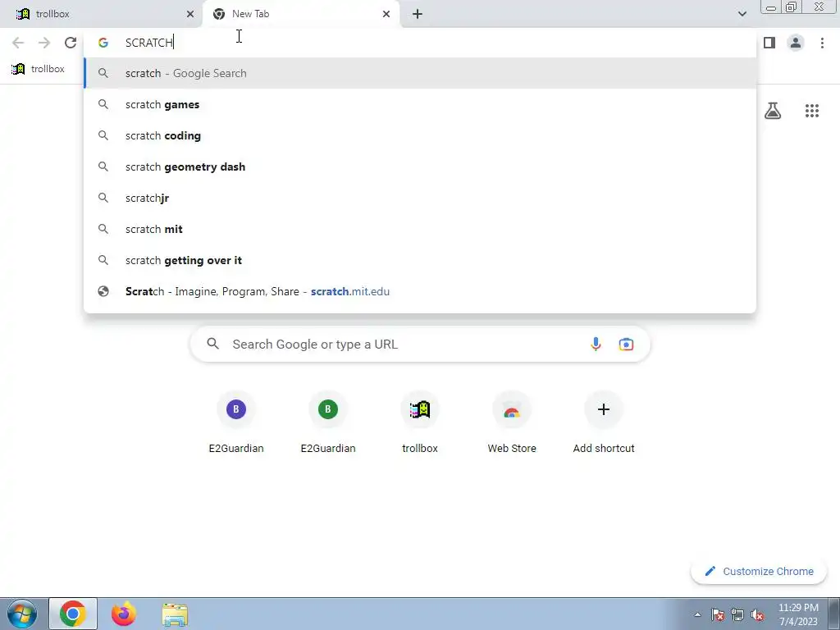Click the taskbar clock showing 11:29 PM
This screenshot has width=840, height=630.
pyautogui.click(x=798, y=614)
